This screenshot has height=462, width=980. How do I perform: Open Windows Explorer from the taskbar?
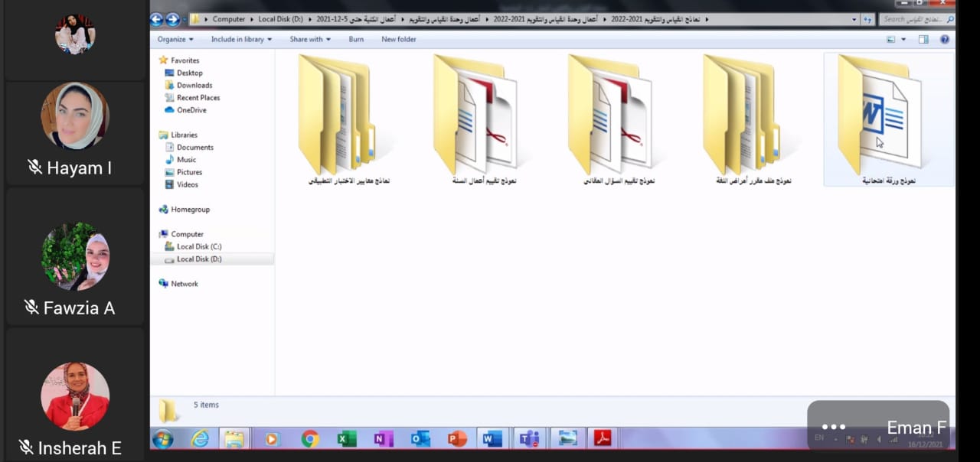click(234, 438)
